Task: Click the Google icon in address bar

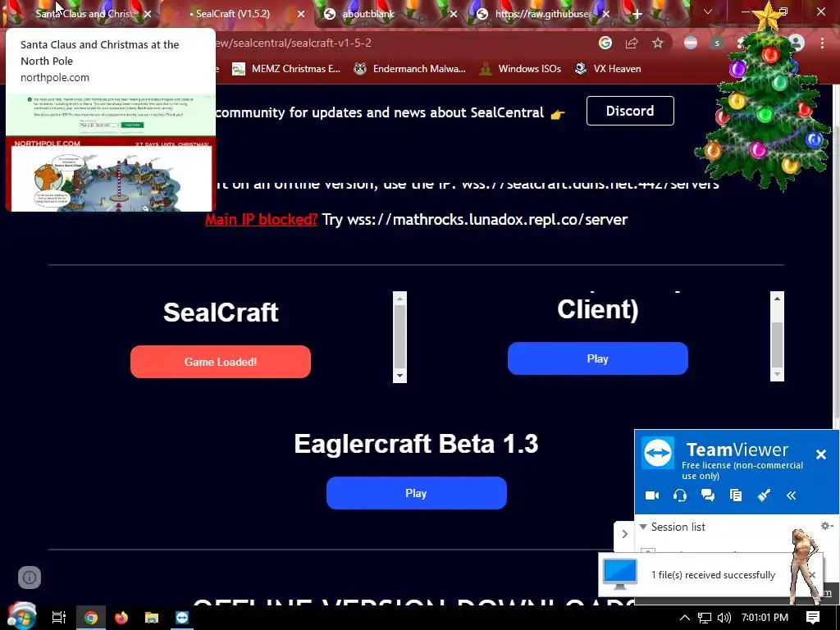Action: coord(605,43)
